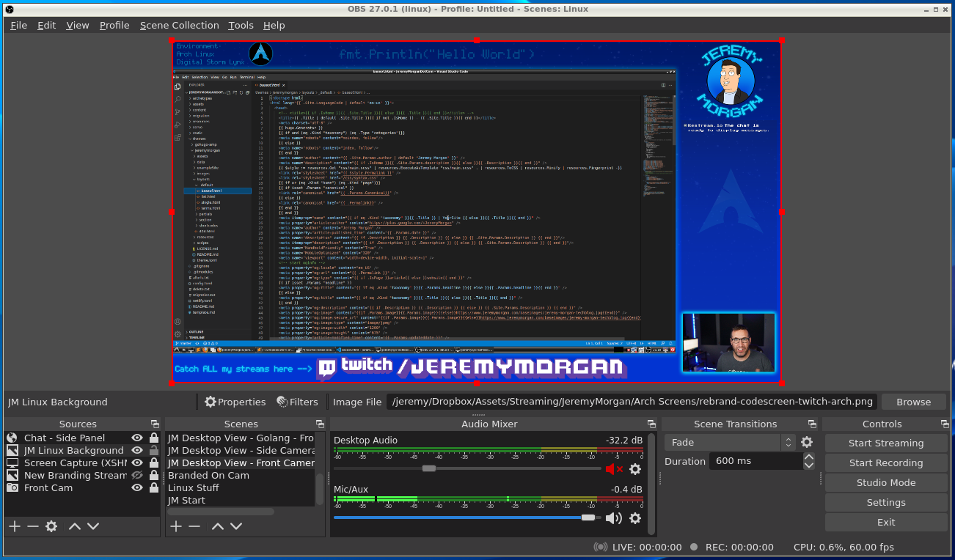Click the Start Streaming button
955x560 pixels.
(x=885, y=443)
